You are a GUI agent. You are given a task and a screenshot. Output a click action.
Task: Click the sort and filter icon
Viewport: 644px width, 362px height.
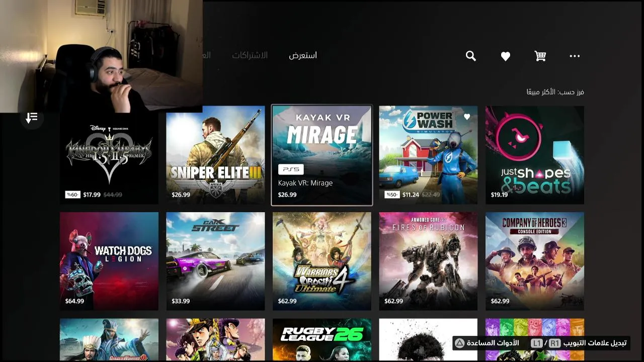(x=32, y=118)
